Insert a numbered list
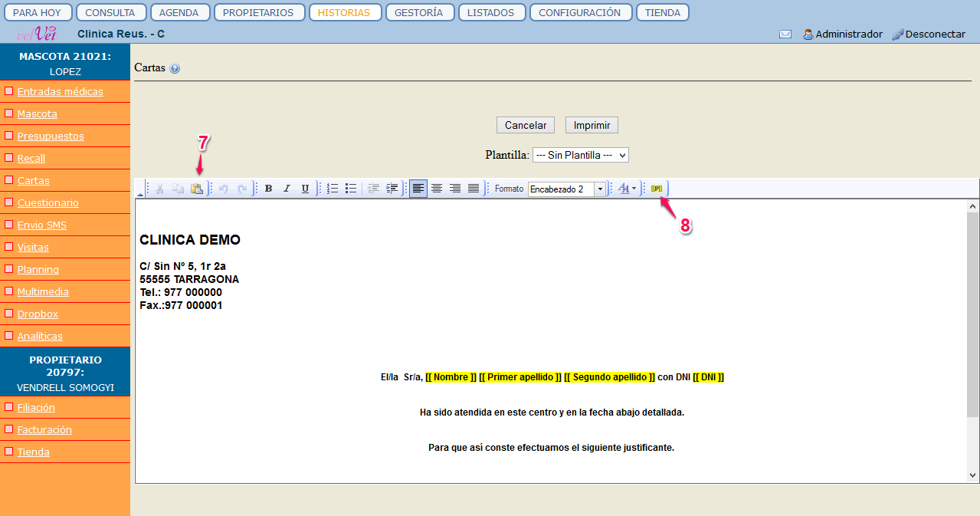The width and height of the screenshot is (980, 516). pyautogui.click(x=333, y=189)
